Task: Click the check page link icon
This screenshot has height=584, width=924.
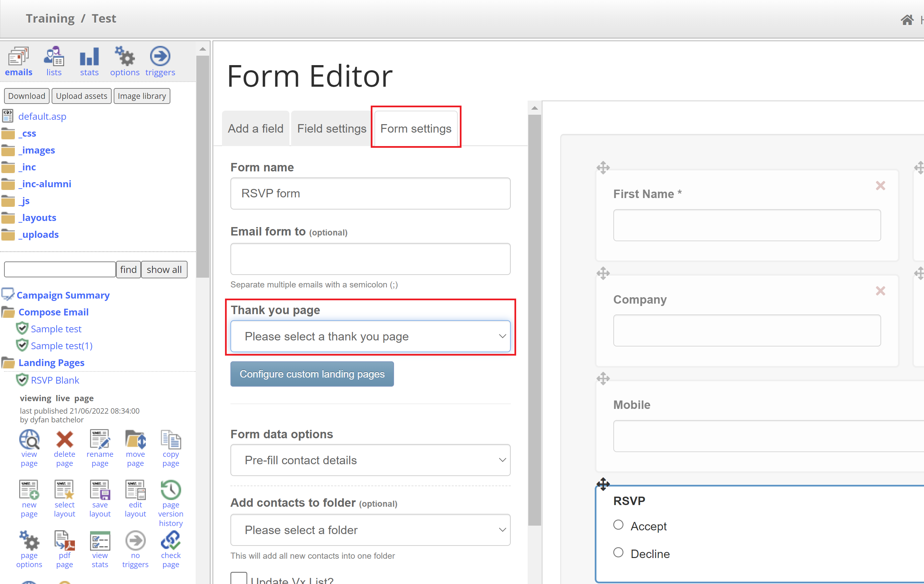Action: (x=171, y=540)
